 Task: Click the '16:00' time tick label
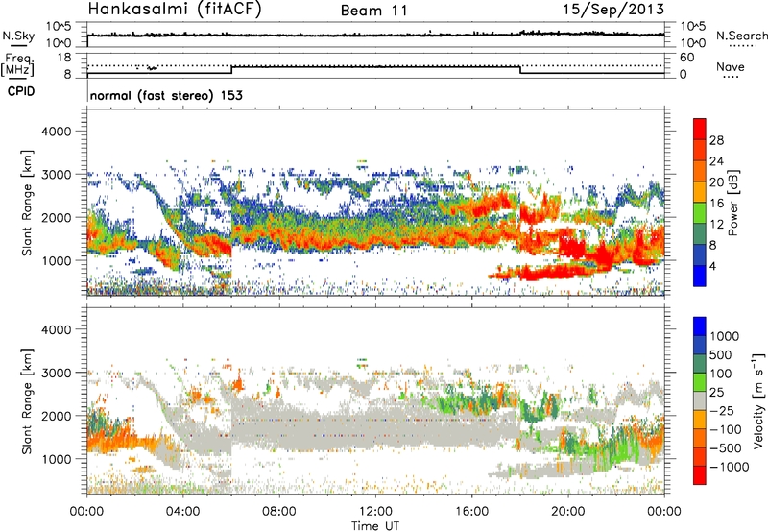(x=471, y=512)
